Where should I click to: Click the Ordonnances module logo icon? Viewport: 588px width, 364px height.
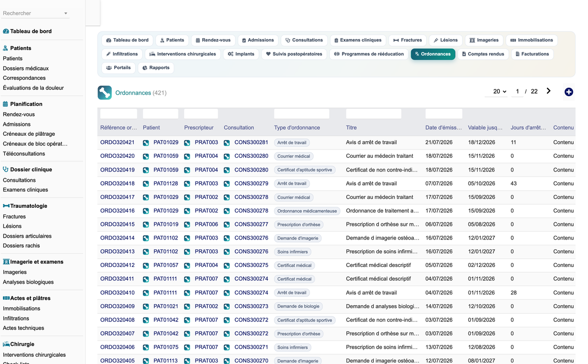tap(104, 93)
